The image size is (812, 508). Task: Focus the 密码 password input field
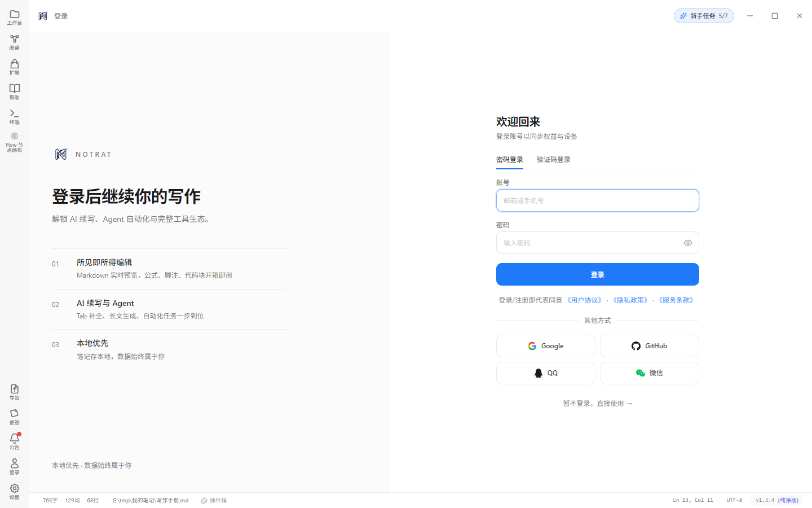(x=598, y=243)
